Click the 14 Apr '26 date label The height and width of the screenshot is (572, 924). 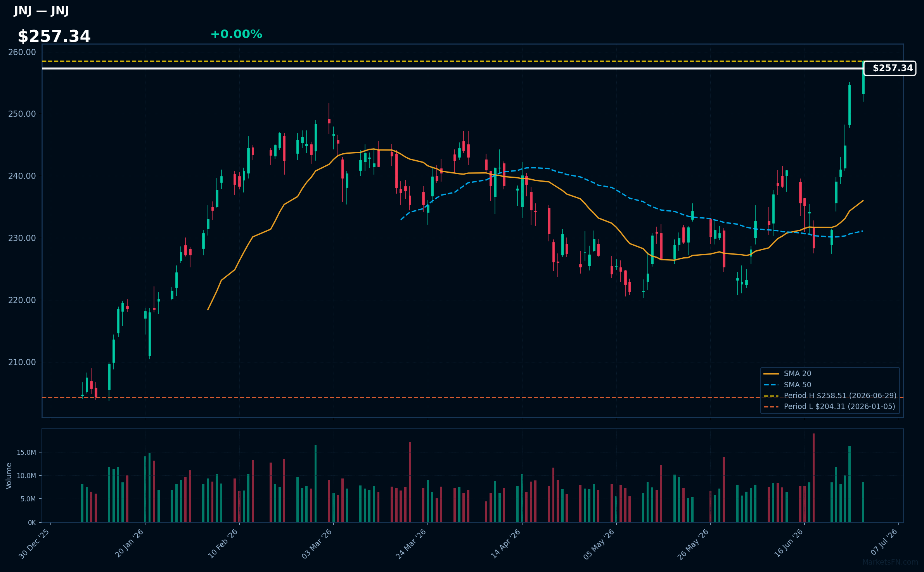(x=505, y=544)
